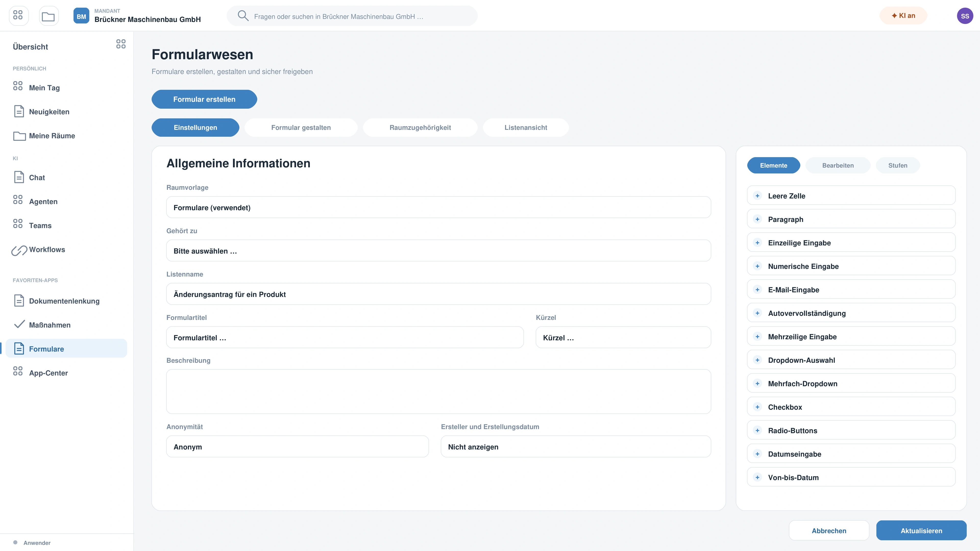Image resolution: width=980 pixels, height=551 pixels.
Task: Select the Einstellungen tab
Action: point(195,127)
